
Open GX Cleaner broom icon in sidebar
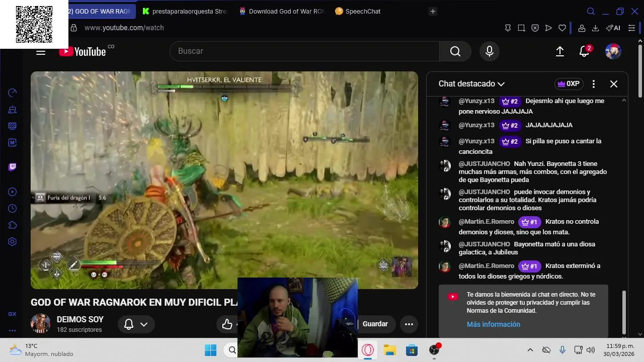tap(13, 109)
